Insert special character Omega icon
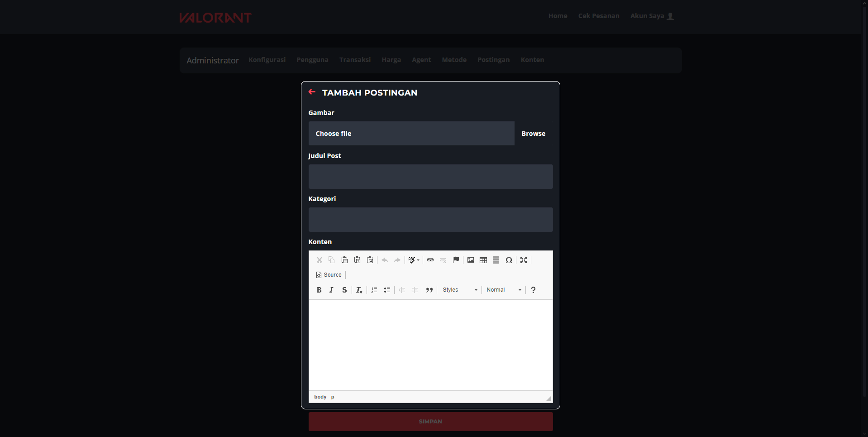868x437 pixels. [509, 260]
